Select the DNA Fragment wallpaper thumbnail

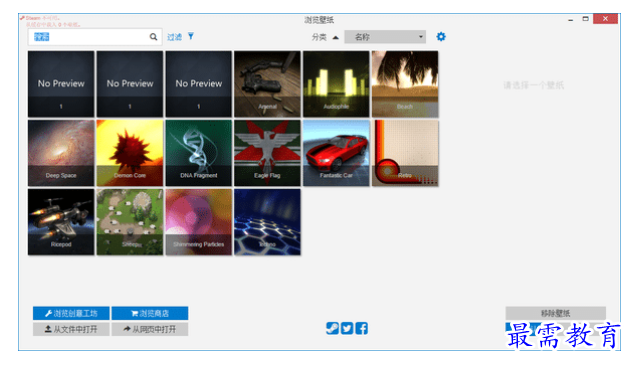point(199,153)
